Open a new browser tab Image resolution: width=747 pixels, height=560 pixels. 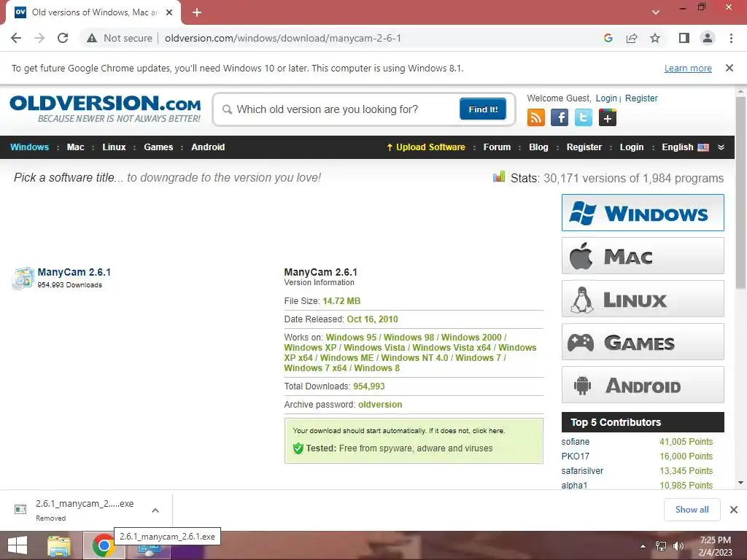coord(197,12)
